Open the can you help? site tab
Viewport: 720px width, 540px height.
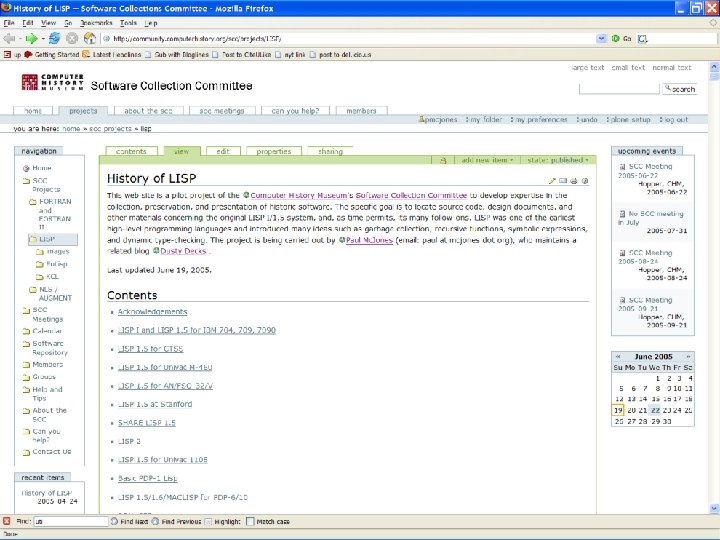[295, 111]
